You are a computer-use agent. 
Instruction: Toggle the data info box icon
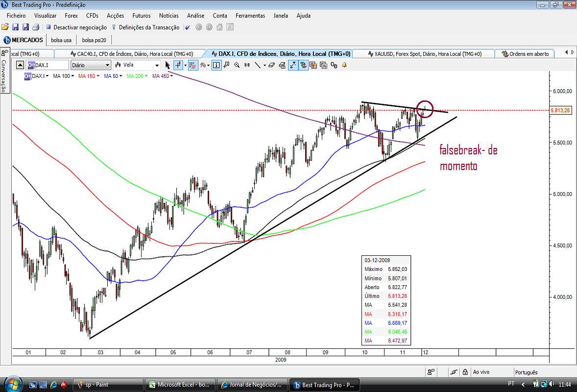point(216,65)
